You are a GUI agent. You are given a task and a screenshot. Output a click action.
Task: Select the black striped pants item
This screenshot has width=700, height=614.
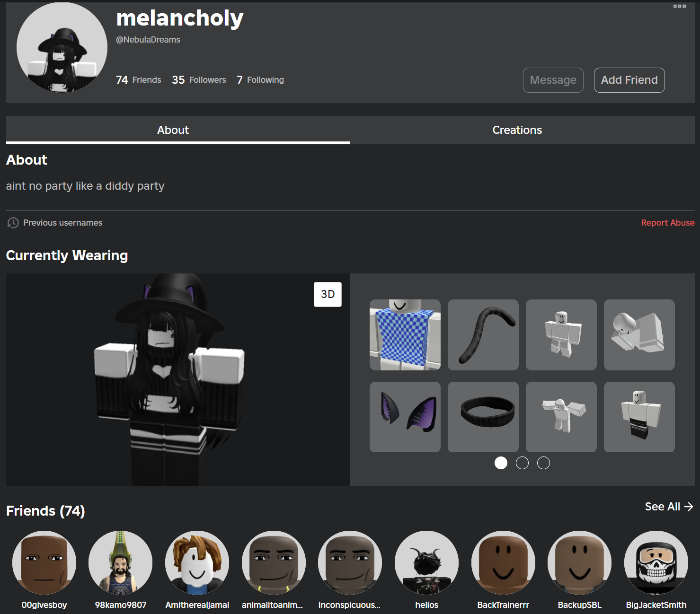pos(639,417)
